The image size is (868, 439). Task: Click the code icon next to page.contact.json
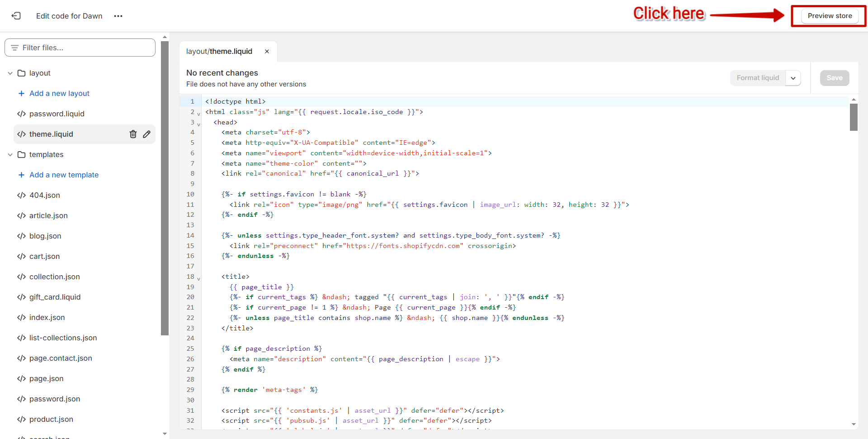point(21,358)
